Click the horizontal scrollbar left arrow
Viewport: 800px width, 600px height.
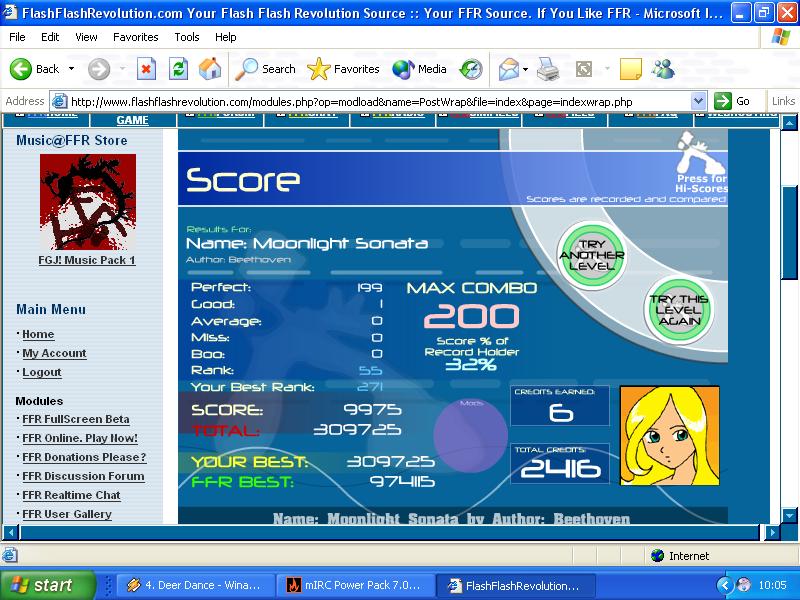[x=11, y=533]
